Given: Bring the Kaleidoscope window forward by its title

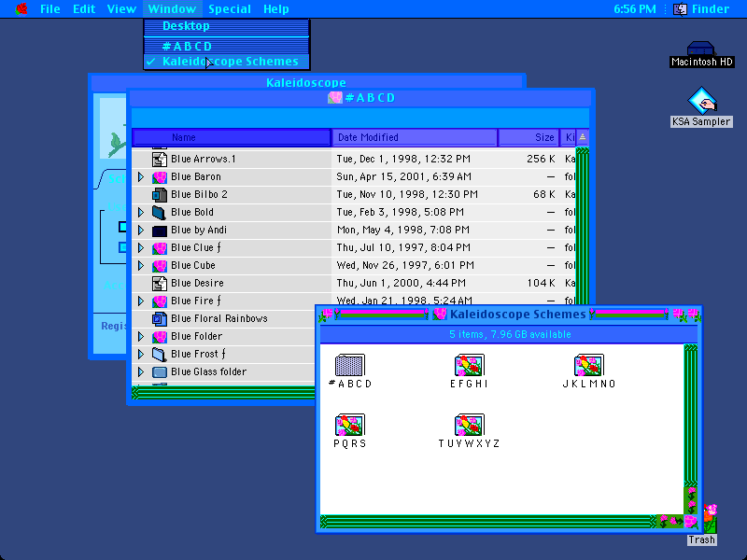Looking at the screenshot, I should pos(306,82).
